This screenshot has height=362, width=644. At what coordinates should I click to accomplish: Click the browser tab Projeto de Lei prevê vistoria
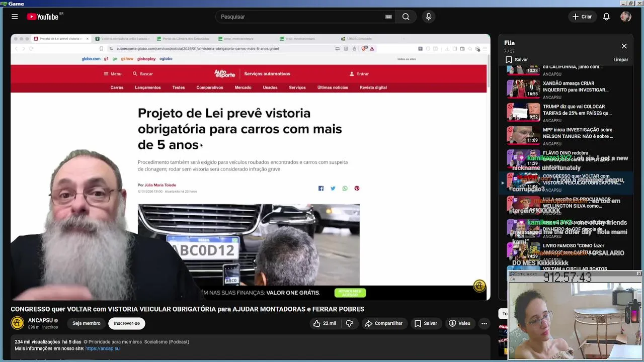point(60,39)
